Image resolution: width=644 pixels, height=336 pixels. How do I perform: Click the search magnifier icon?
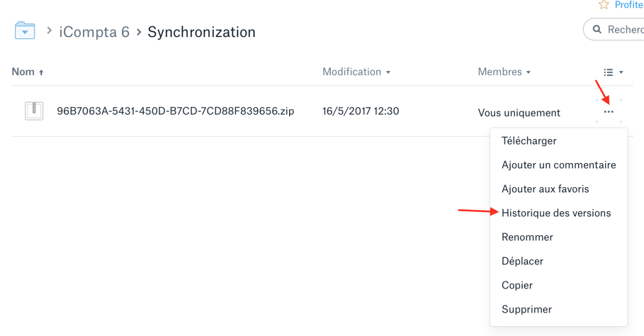point(597,30)
